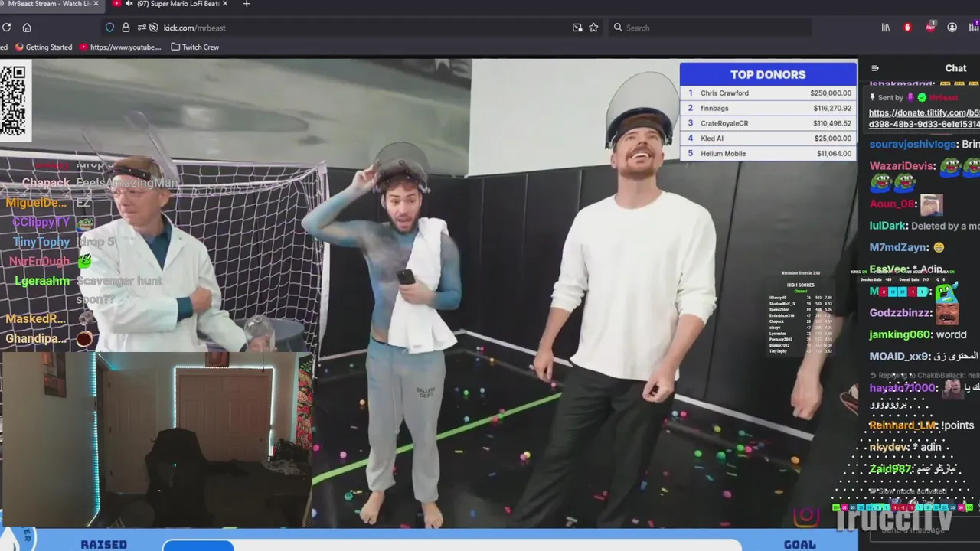Click username Godzzbinzz in chat
980x551 pixels.
click(900, 312)
